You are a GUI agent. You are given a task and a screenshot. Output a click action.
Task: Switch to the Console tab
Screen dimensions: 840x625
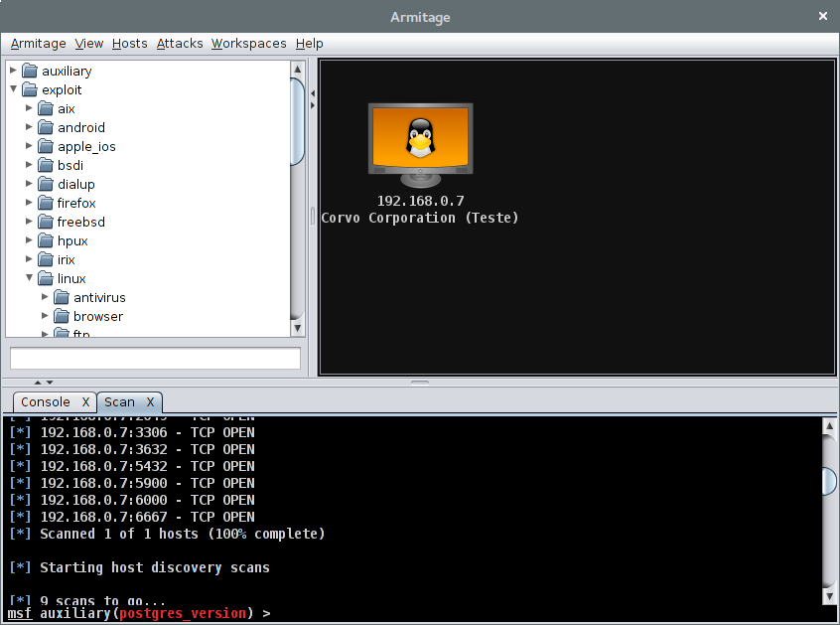46,402
